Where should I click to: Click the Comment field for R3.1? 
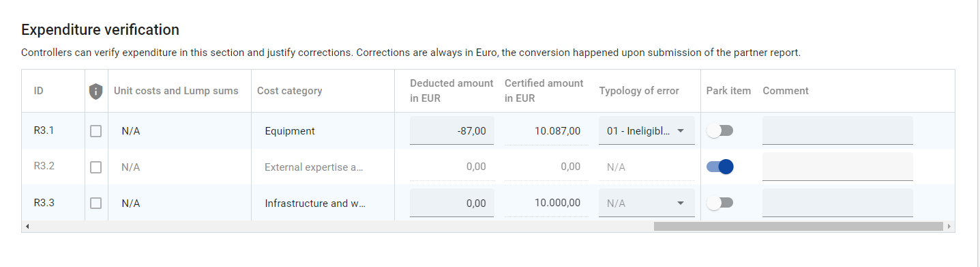(x=837, y=130)
